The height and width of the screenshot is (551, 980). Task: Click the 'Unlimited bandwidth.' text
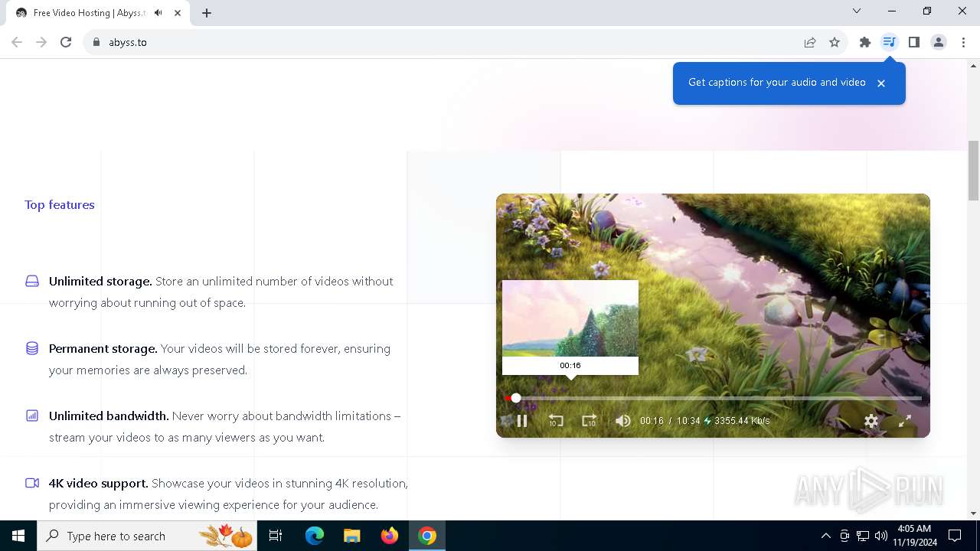coord(109,416)
